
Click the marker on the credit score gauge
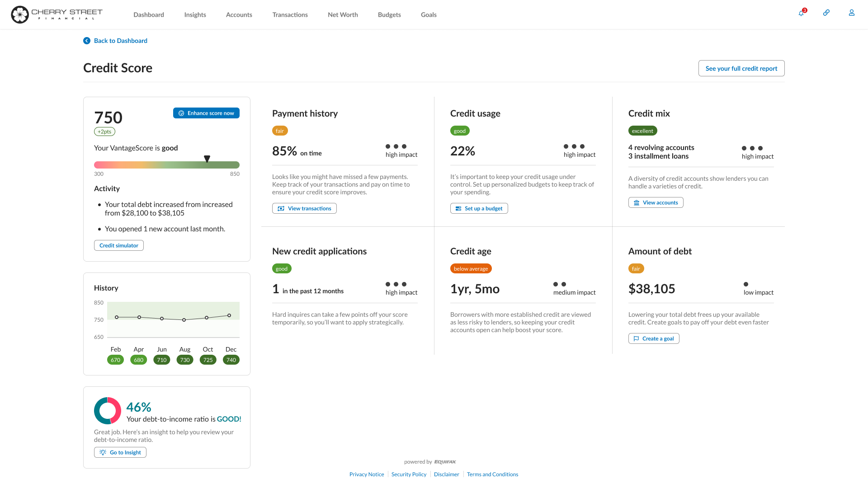pos(207,159)
